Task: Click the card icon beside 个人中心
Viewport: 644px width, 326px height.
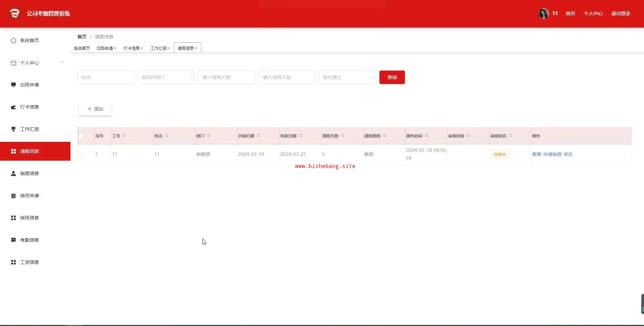Action: pyautogui.click(x=13, y=63)
